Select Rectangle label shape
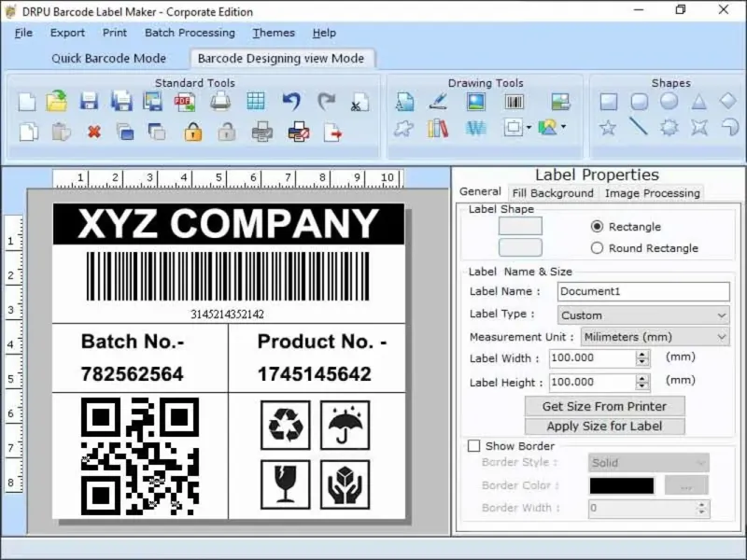Screen dimensions: 747x560 click(x=597, y=227)
